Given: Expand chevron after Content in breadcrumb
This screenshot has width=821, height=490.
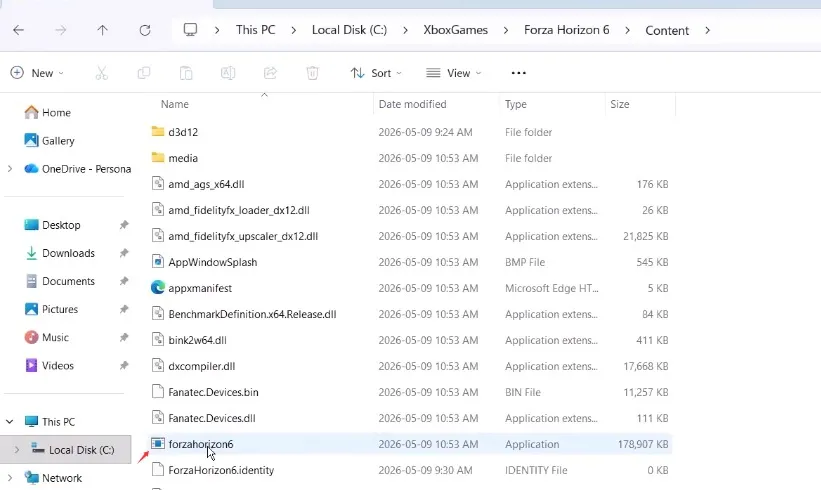Looking at the screenshot, I should tap(707, 30).
